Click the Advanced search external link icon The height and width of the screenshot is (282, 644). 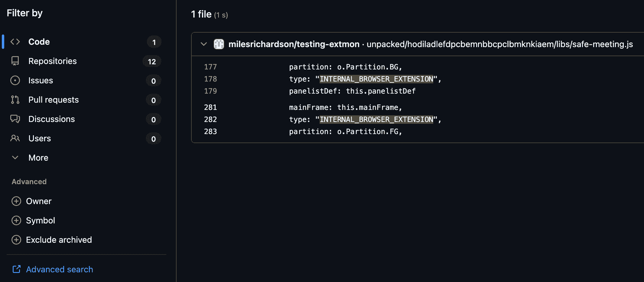16,269
